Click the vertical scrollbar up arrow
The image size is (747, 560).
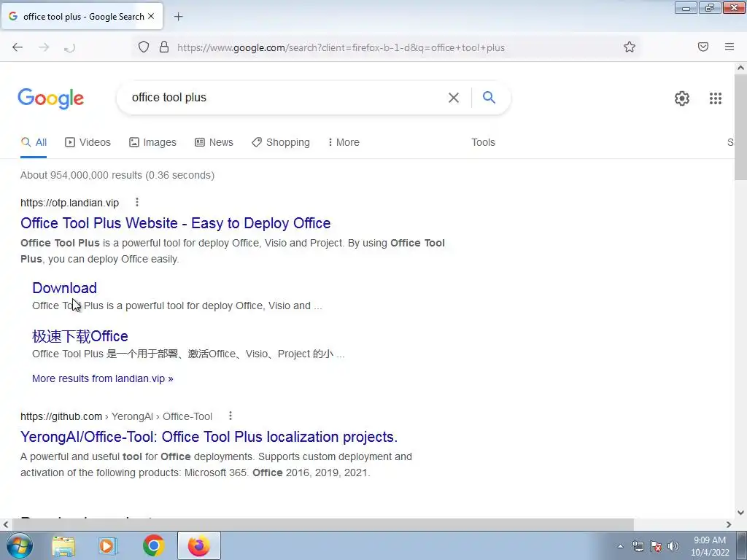[x=740, y=68]
